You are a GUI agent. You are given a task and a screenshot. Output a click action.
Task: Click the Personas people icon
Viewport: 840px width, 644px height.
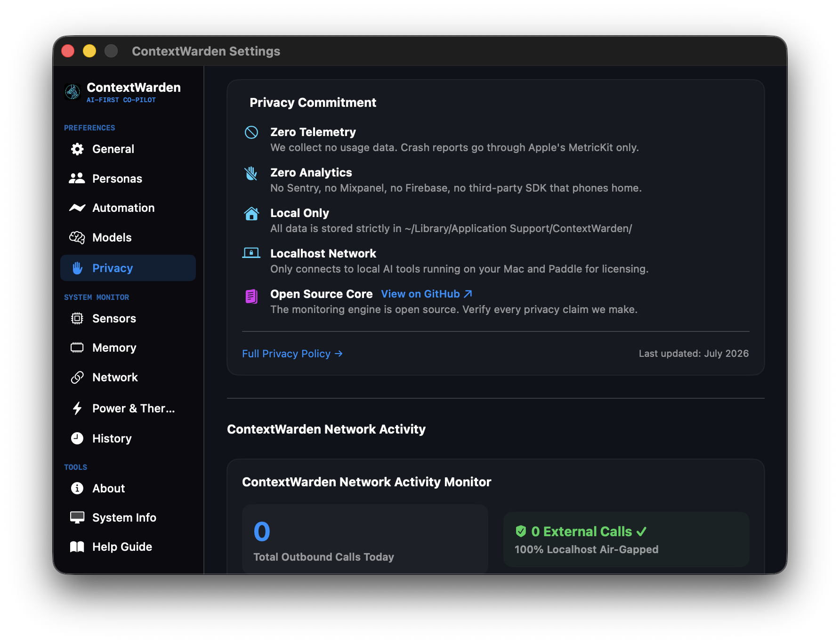point(77,178)
